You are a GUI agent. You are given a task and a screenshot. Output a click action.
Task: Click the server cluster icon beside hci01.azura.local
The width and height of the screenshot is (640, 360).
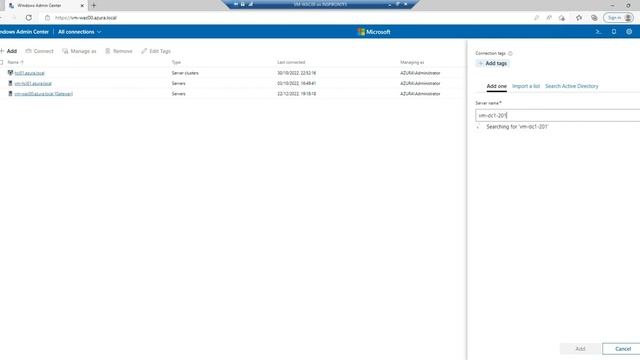click(10, 73)
